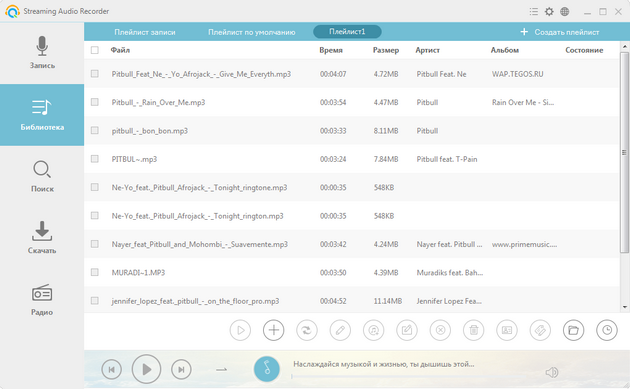Click the ID card info icon

click(507, 330)
